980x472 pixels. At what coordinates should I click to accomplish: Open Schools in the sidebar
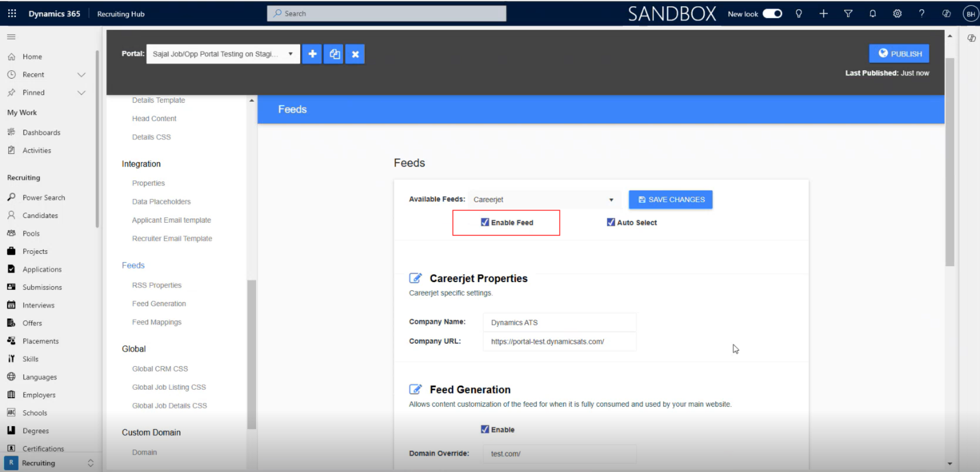pyautogui.click(x=35, y=413)
